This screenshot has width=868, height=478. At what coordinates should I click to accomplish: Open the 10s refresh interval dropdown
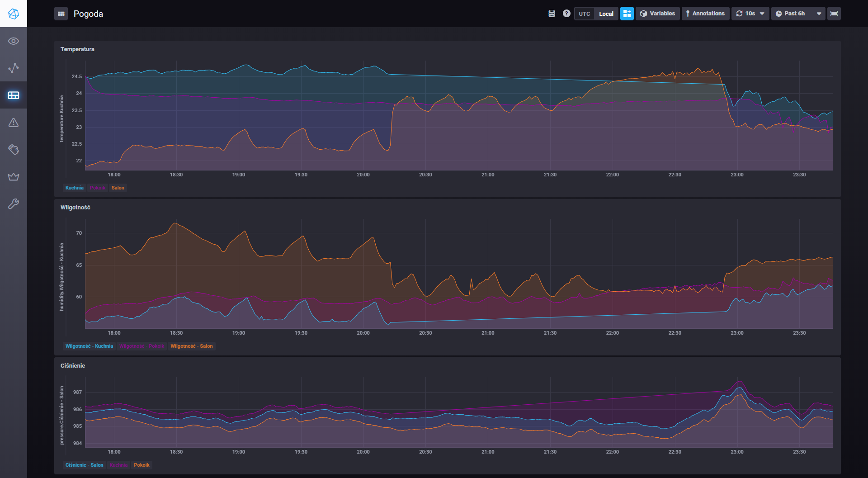(750, 13)
